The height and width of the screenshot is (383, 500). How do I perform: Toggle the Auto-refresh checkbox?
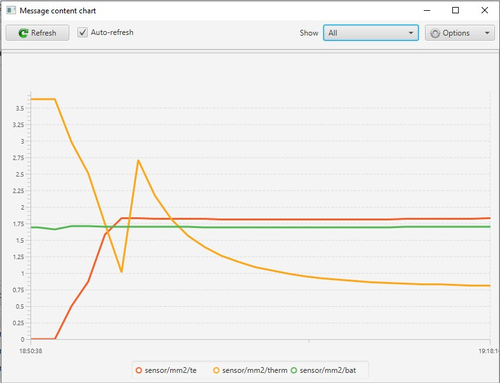tap(82, 32)
